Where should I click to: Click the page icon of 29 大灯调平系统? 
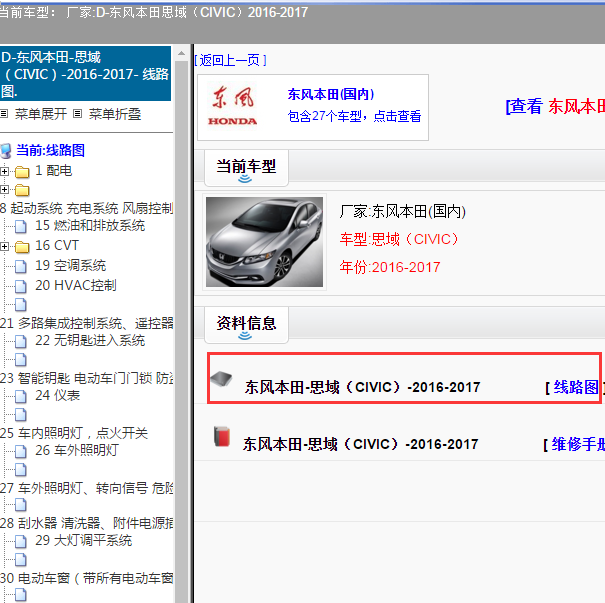coord(21,541)
